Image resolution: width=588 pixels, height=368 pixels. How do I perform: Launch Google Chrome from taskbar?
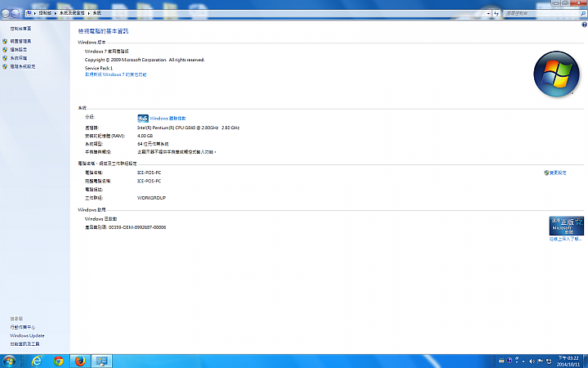(59, 361)
